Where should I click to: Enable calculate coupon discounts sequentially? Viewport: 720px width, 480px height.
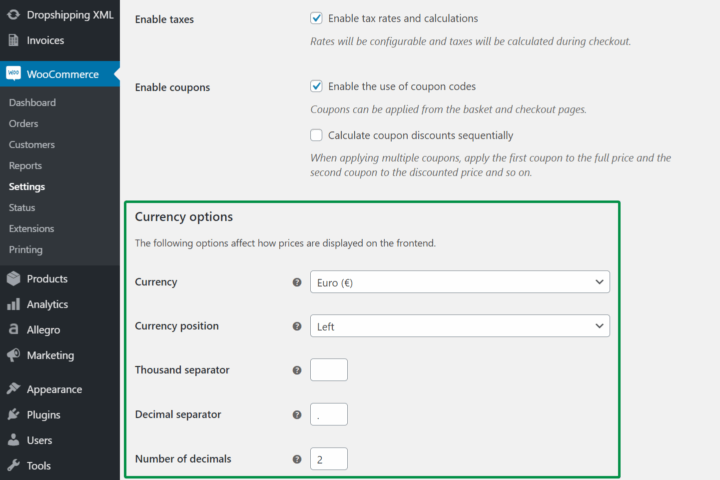coord(317,135)
